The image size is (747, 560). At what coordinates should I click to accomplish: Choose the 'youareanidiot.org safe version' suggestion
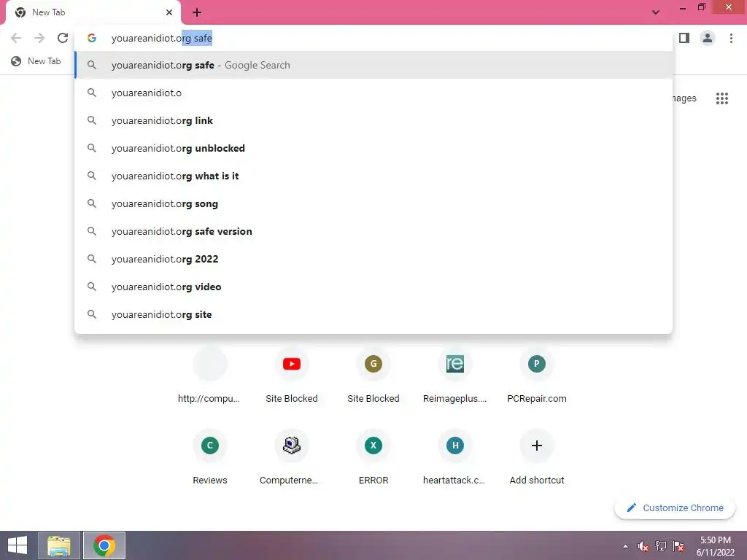[x=373, y=231]
